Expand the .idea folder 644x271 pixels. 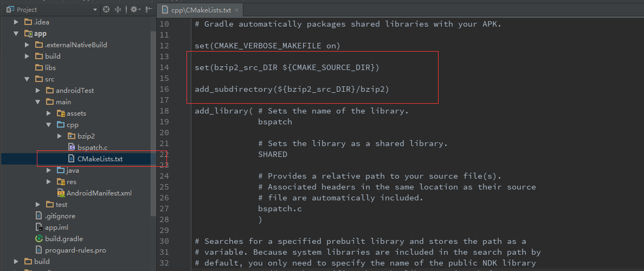coord(17,22)
